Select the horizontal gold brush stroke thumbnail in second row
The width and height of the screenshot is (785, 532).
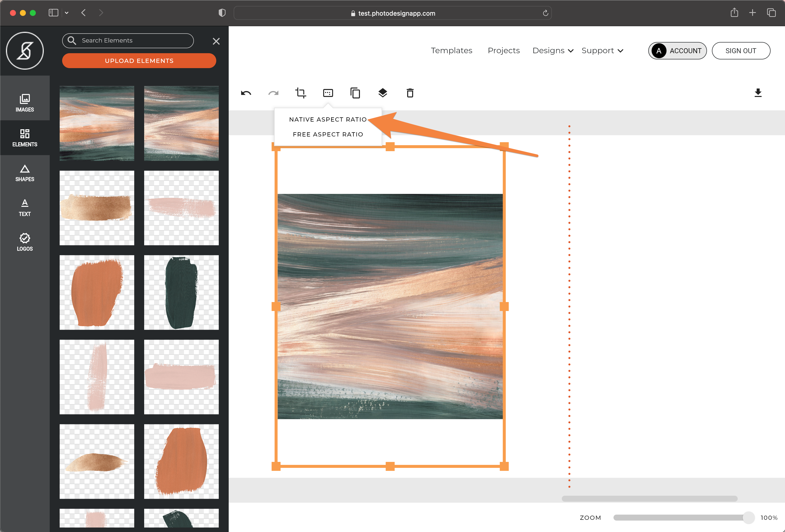pyautogui.click(x=97, y=208)
